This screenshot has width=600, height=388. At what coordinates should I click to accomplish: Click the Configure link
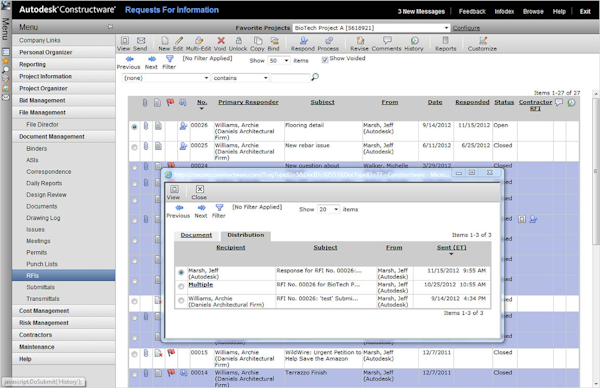tap(466, 28)
